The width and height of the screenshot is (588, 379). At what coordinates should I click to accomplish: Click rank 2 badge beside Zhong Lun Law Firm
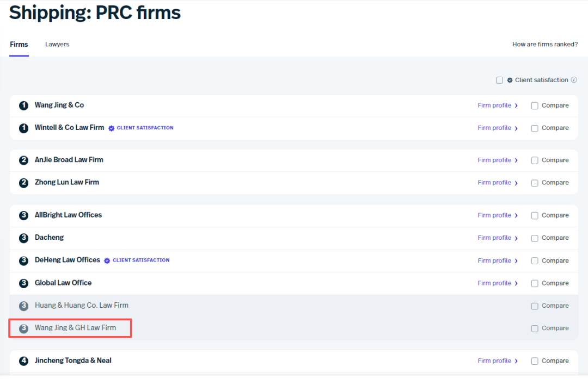coord(23,183)
